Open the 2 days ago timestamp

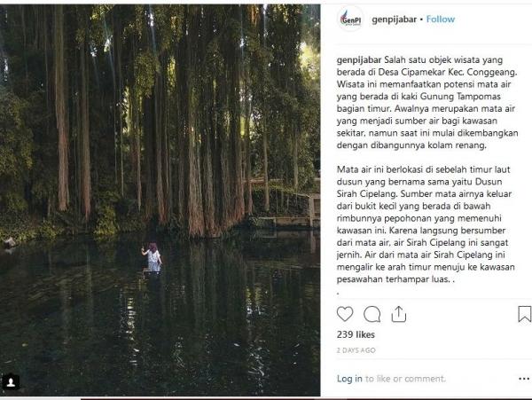tap(356, 351)
